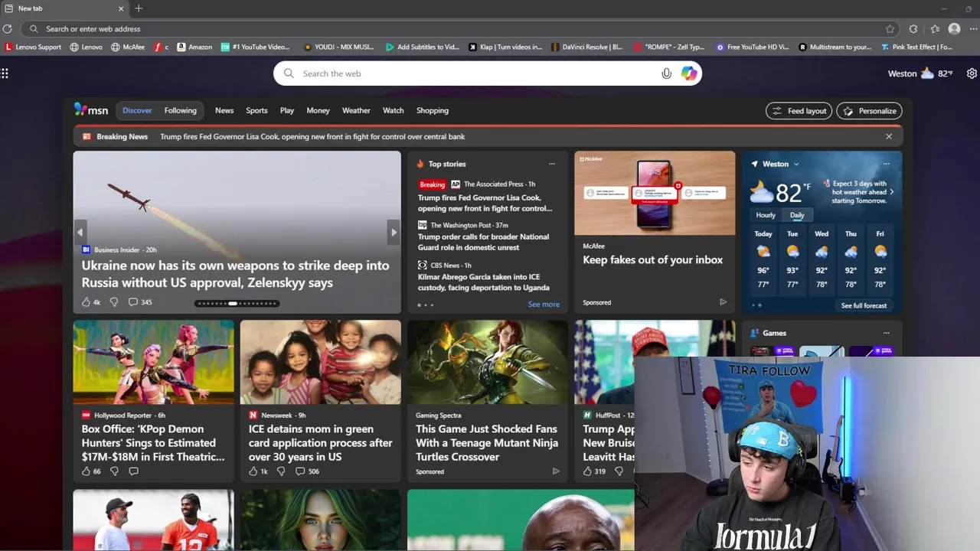Open the Ukraine weapons headline article

tap(236, 274)
